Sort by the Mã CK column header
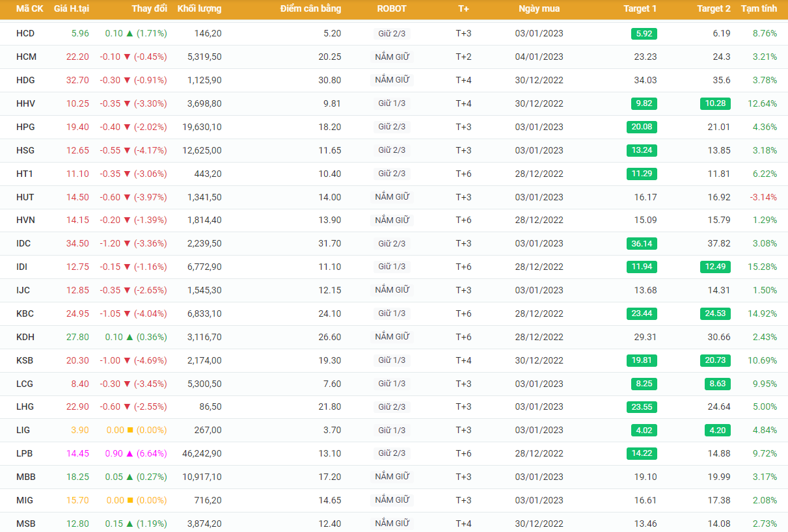 click(x=29, y=9)
